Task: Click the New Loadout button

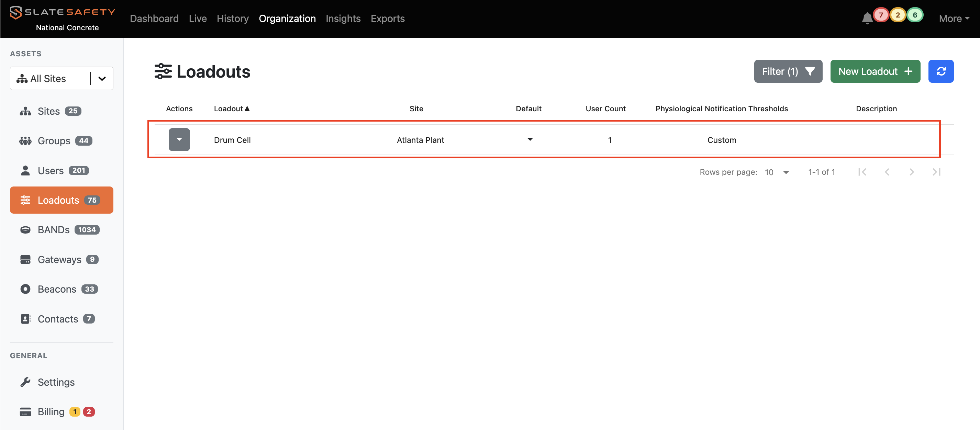Action: click(875, 71)
